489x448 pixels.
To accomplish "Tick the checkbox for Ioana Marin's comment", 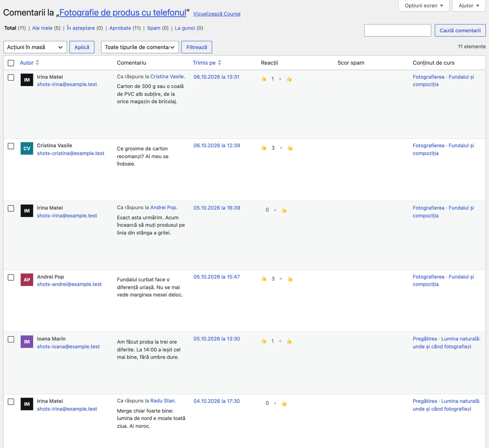I will click(11, 339).
